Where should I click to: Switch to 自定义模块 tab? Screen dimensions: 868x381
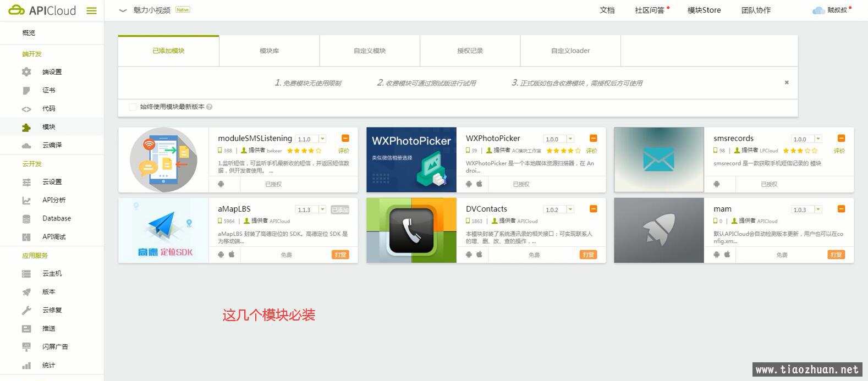tap(370, 51)
